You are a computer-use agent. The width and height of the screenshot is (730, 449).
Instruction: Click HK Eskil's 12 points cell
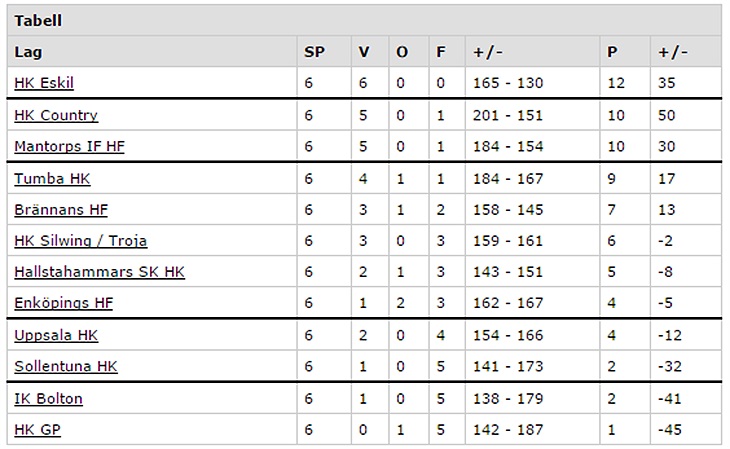[x=615, y=83]
